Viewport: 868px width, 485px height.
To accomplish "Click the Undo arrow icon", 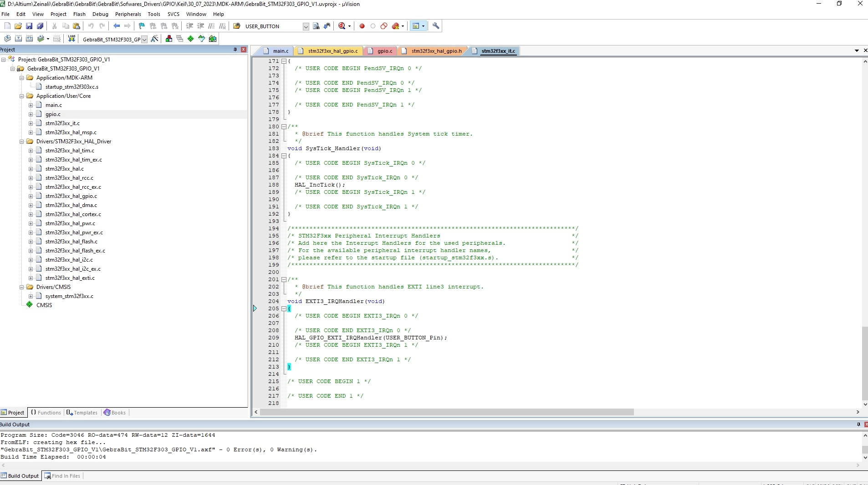I will pyautogui.click(x=91, y=26).
